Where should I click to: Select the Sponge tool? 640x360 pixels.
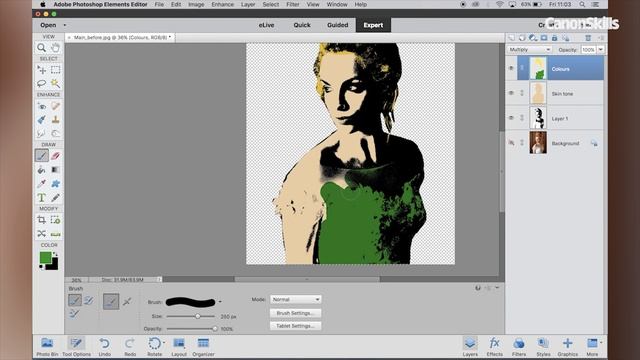point(56,133)
